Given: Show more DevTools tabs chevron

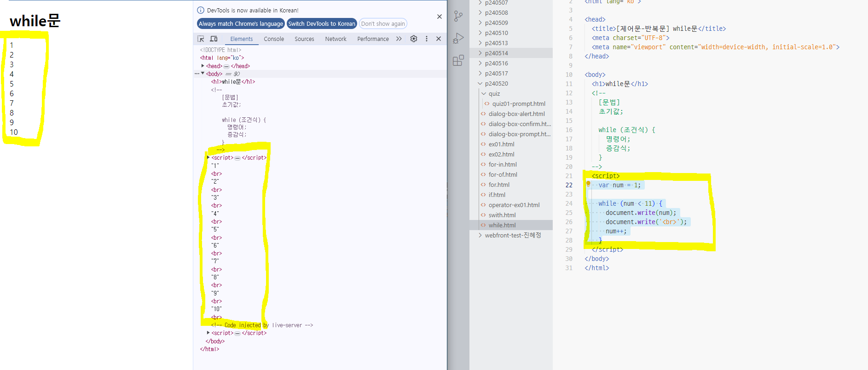Looking at the screenshot, I should (x=399, y=39).
